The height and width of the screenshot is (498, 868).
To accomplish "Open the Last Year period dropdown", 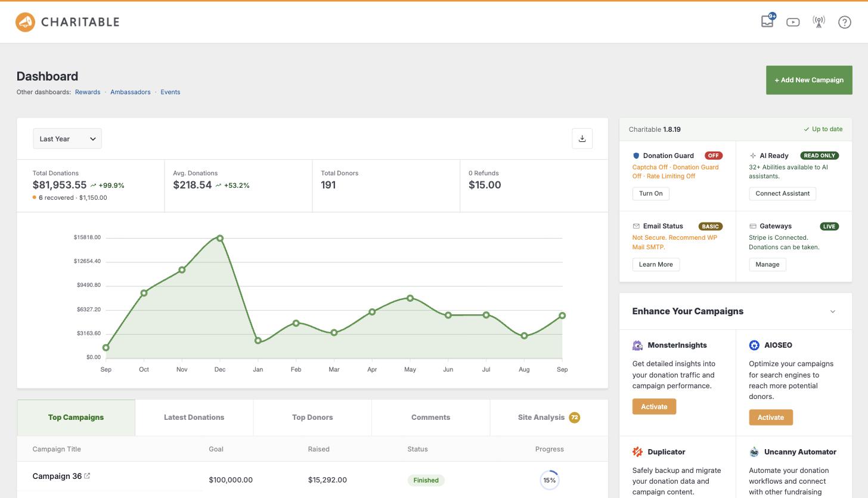I will (x=67, y=138).
